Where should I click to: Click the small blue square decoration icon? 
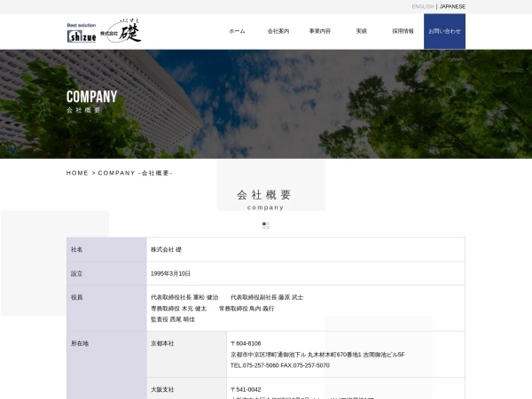pyautogui.click(x=266, y=225)
